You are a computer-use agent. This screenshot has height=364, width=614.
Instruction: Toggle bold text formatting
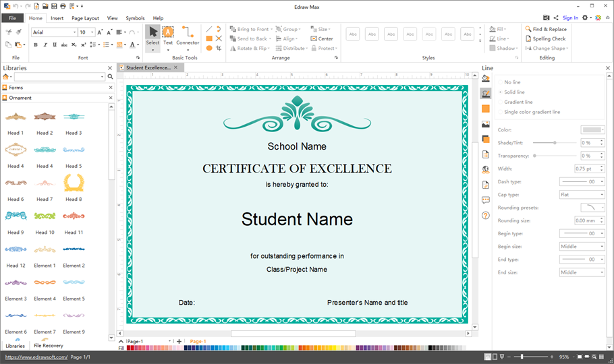[36, 45]
